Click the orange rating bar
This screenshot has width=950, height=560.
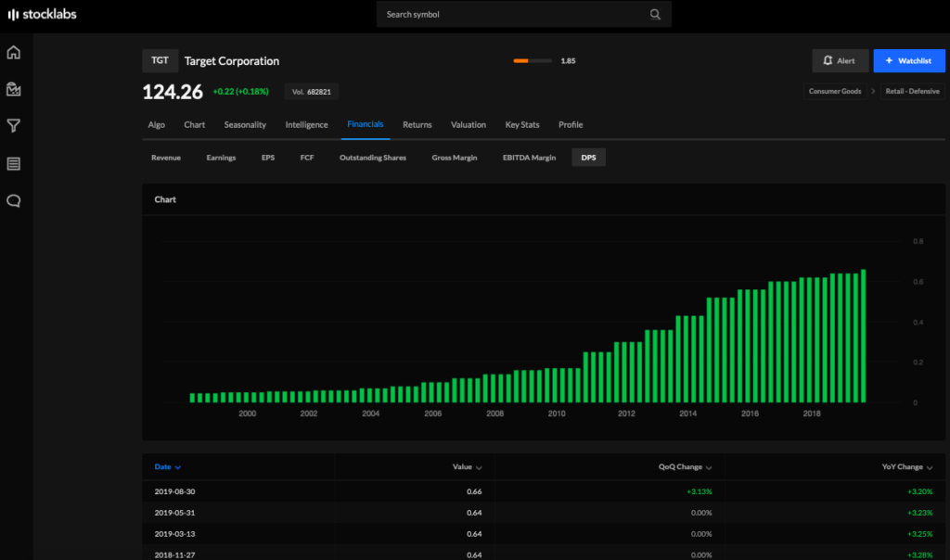coord(533,60)
